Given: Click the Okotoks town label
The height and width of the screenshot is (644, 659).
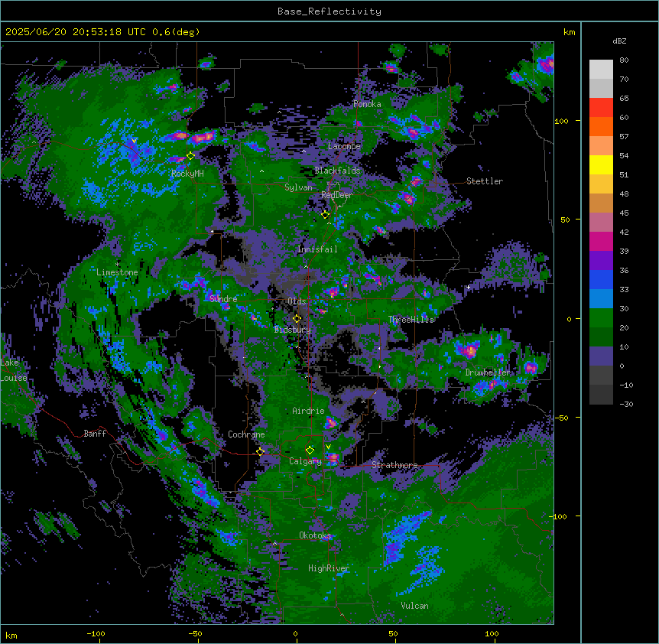Looking at the screenshot, I should click(x=315, y=535).
